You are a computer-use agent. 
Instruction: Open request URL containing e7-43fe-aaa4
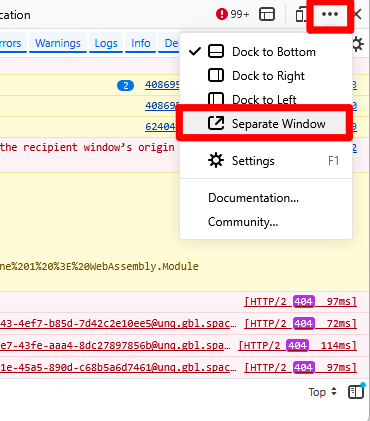tap(115, 345)
